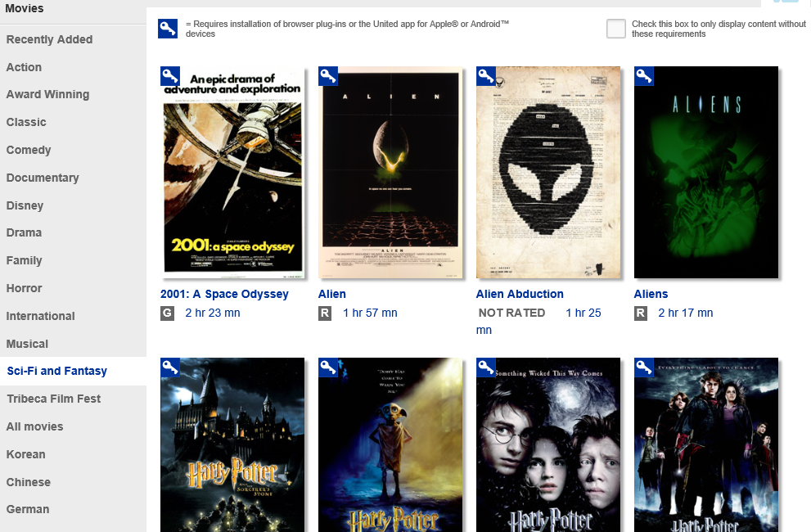Viewport: 811px width, 532px height.
Task: Click the key icon on the Dobby Harry Potter poster
Action: coord(328,367)
